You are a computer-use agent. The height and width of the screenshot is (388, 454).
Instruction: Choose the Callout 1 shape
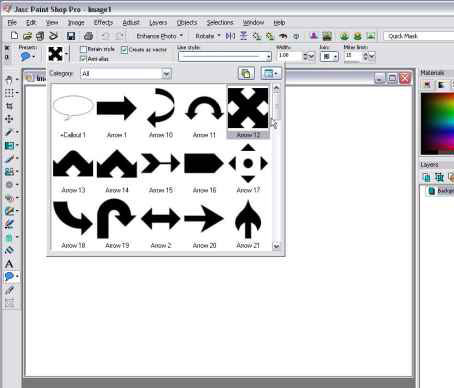(73, 113)
